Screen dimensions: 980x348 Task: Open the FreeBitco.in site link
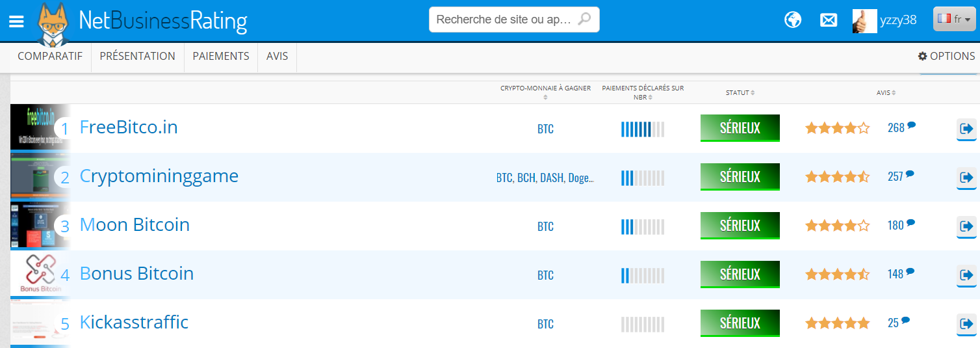pos(129,127)
